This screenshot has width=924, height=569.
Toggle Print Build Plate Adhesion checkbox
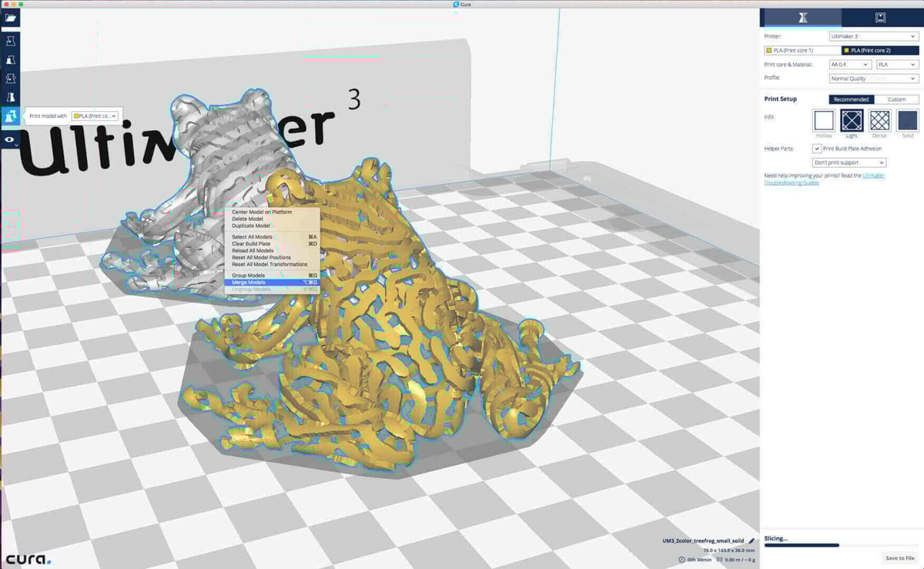pos(817,148)
